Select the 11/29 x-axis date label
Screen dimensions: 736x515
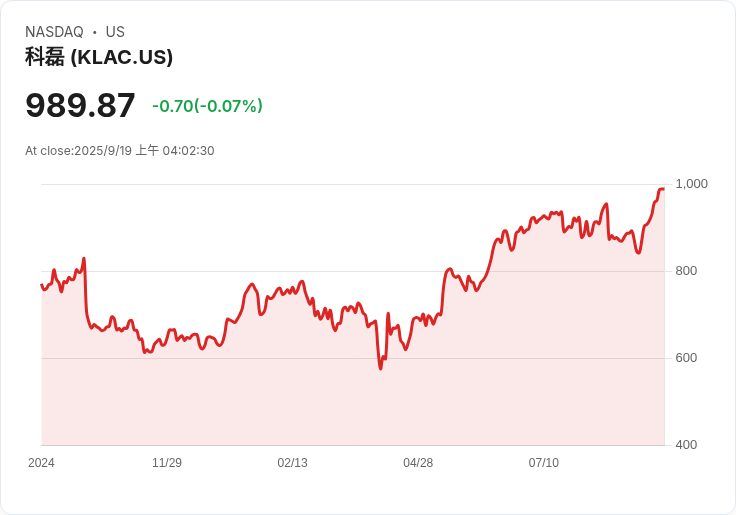167,463
